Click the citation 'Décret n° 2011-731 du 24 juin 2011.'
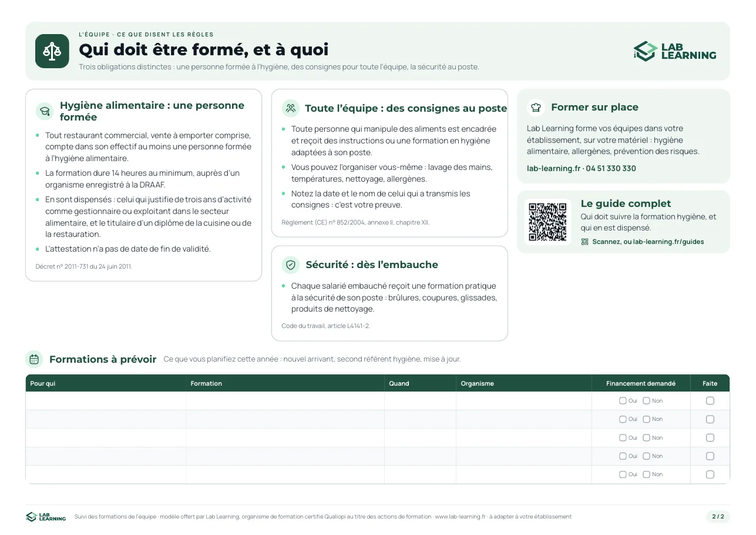This screenshot has width=756, height=535. [84, 266]
